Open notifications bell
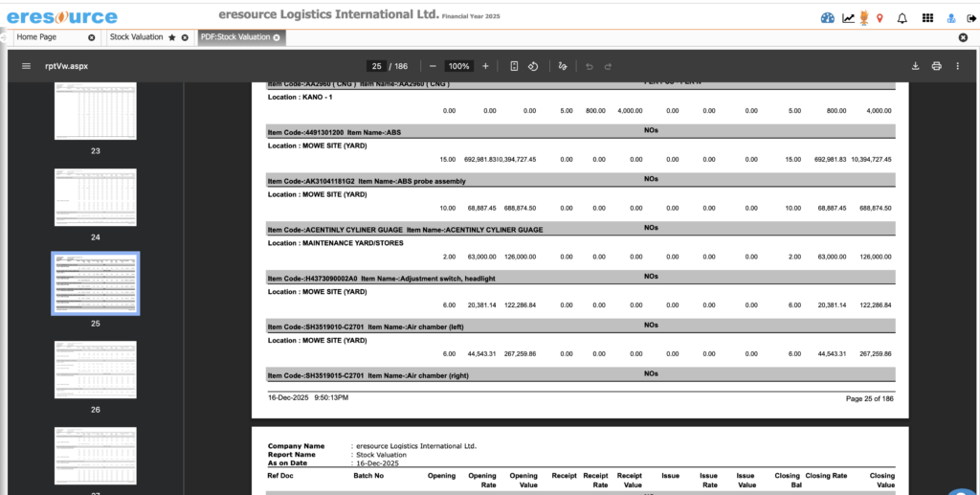Screen dimensions: 980x495 coord(902,17)
